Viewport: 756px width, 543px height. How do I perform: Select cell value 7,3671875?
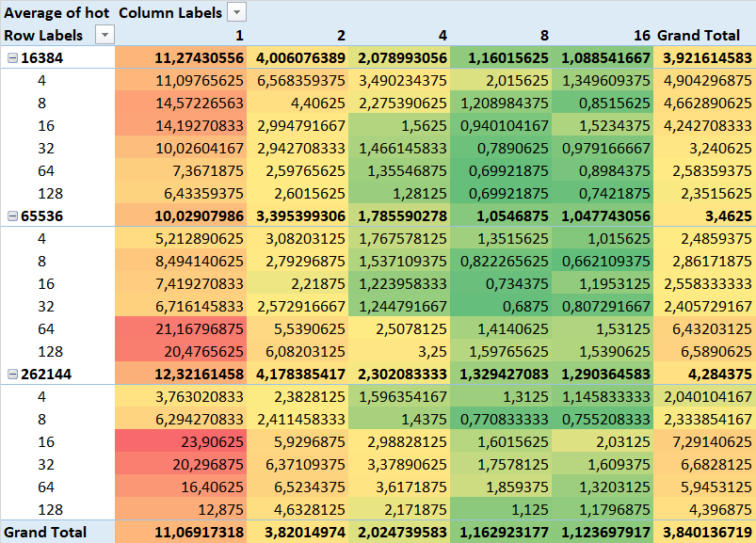(208, 171)
